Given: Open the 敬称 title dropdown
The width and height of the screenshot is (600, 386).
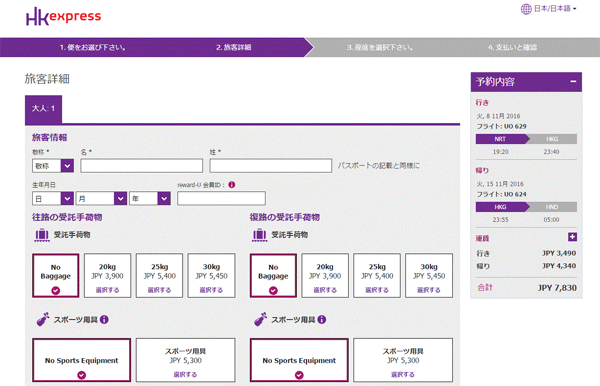Looking at the screenshot, I should (x=53, y=166).
